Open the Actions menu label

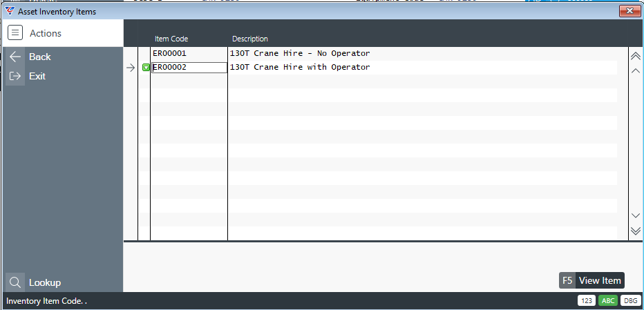click(46, 33)
